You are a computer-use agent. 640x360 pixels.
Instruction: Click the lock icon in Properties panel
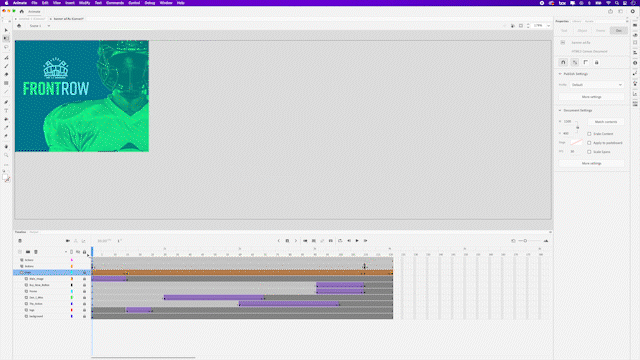click(x=597, y=62)
